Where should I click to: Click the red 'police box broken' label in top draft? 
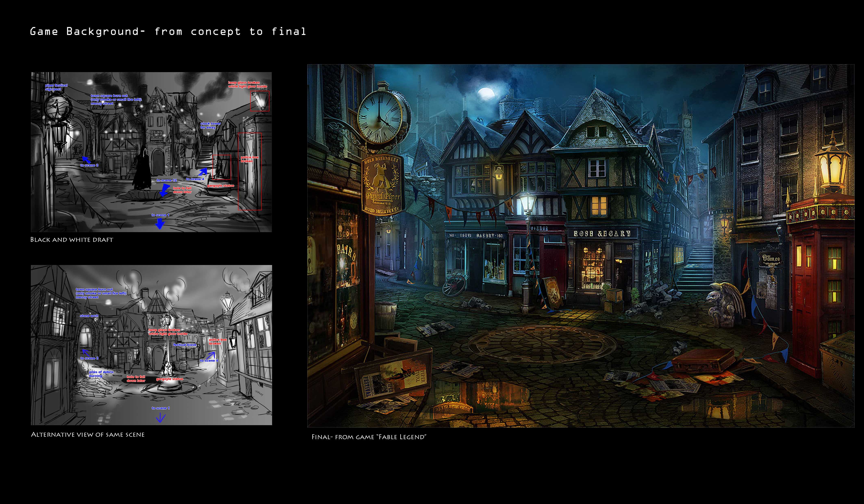(x=249, y=159)
